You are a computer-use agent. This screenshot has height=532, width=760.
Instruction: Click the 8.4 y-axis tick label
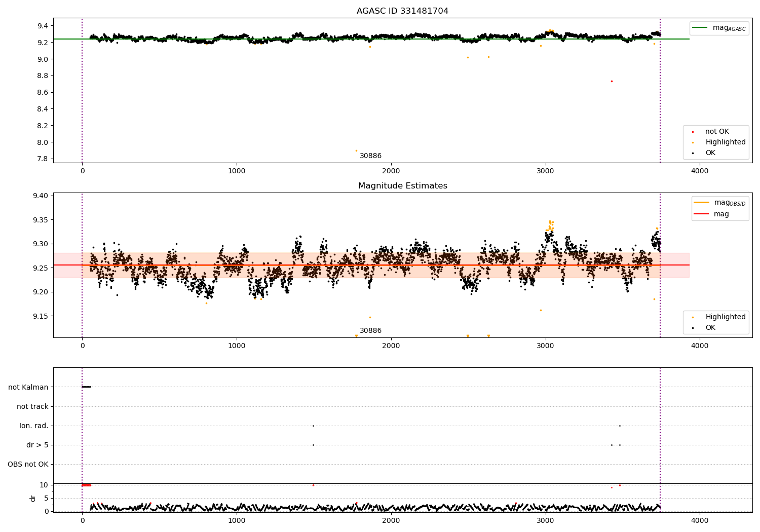pyautogui.click(x=42, y=109)
